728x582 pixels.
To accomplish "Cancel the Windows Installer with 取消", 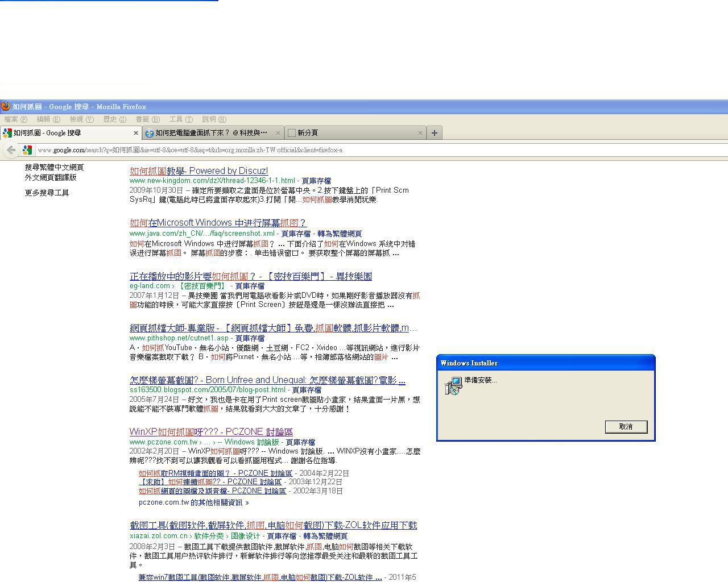I will pyautogui.click(x=626, y=427).
